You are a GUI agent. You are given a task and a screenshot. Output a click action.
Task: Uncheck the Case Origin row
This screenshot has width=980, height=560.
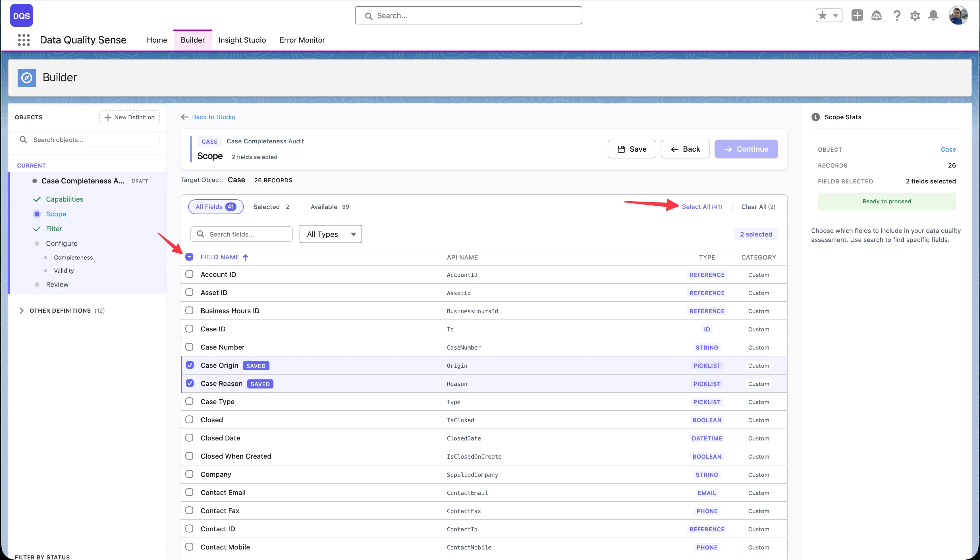click(x=189, y=365)
